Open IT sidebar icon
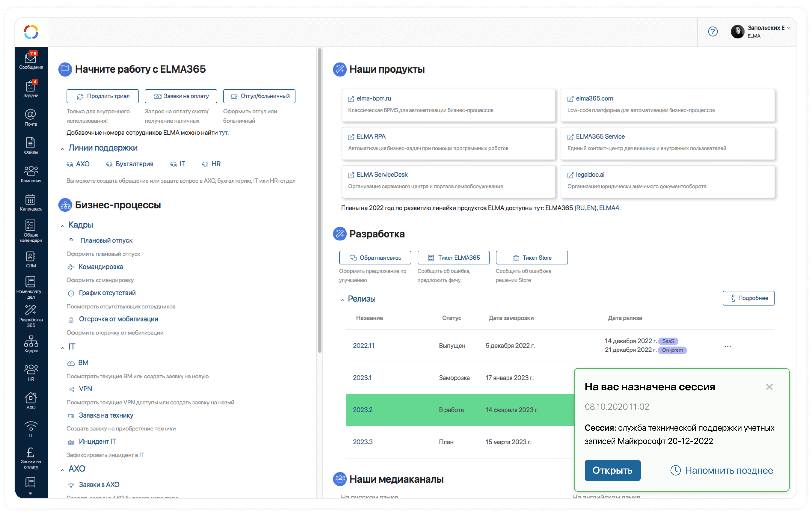 pyautogui.click(x=31, y=429)
